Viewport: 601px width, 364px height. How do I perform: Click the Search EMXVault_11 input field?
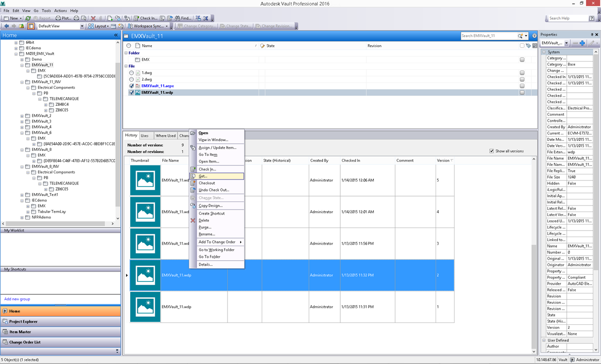pyautogui.click(x=488, y=36)
